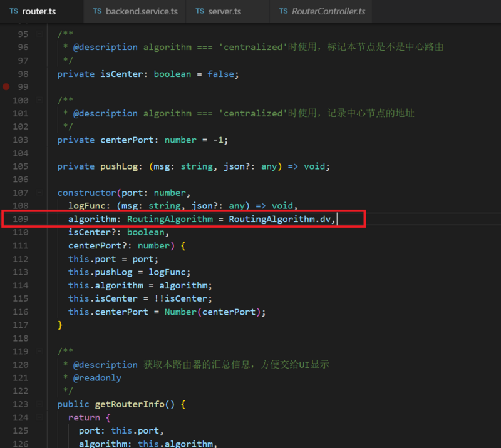Click TS file icon on backend.service.ts tab

[x=97, y=11]
